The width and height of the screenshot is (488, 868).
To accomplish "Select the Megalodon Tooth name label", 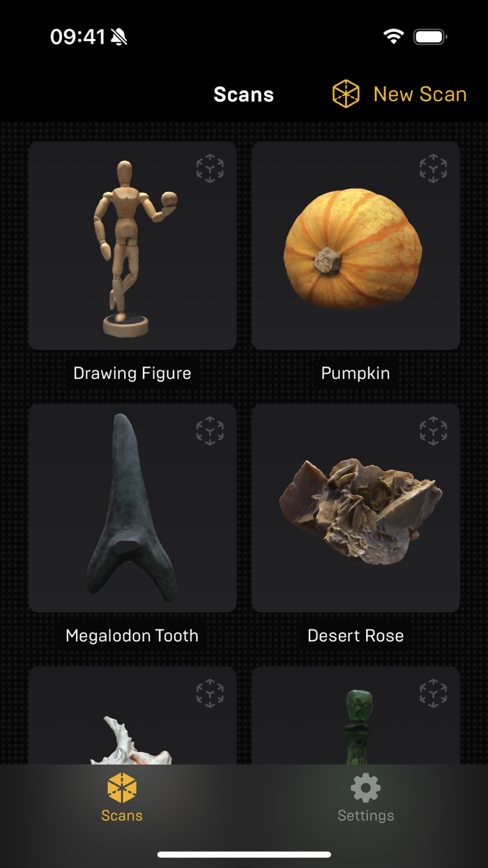I will [132, 636].
